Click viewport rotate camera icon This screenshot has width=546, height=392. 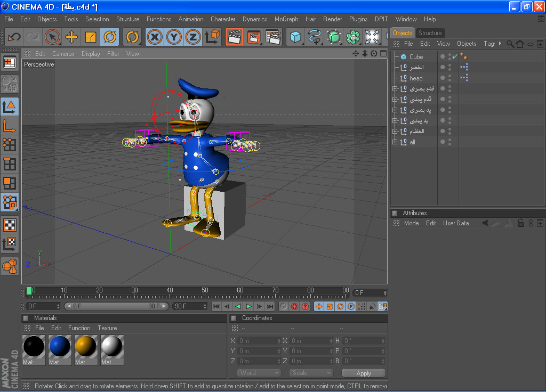click(x=374, y=54)
